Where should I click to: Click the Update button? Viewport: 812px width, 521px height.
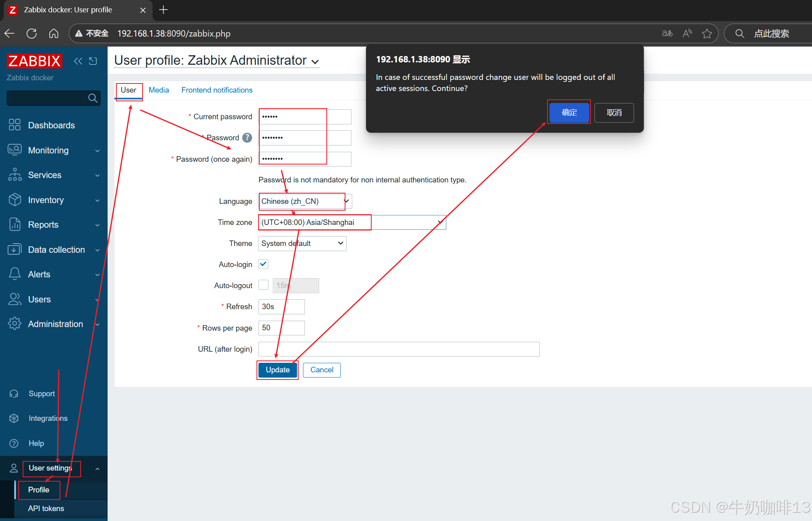[x=278, y=370]
